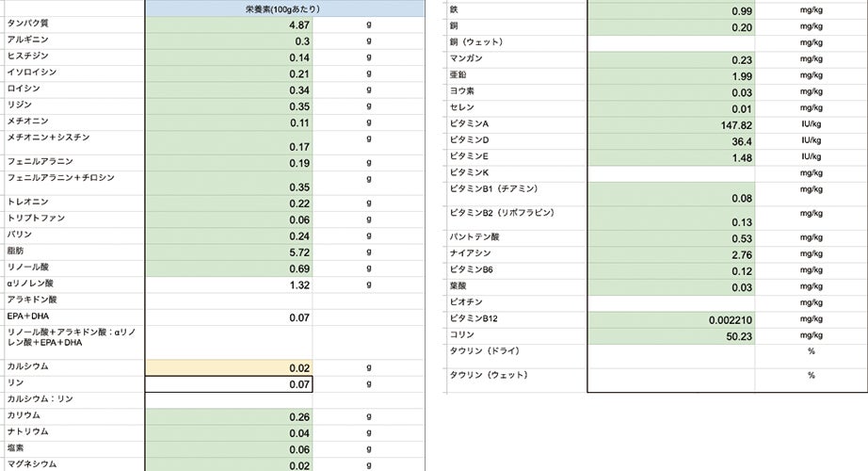Click the 栄養素(100gあたり) header cell
Image resolution: width=868 pixels, height=471 pixels.
(x=284, y=8)
